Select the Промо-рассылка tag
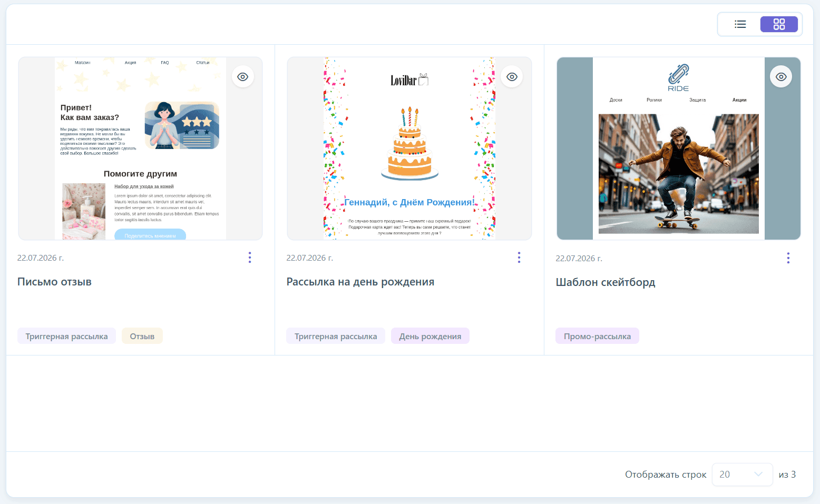 [x=597, y=336]
